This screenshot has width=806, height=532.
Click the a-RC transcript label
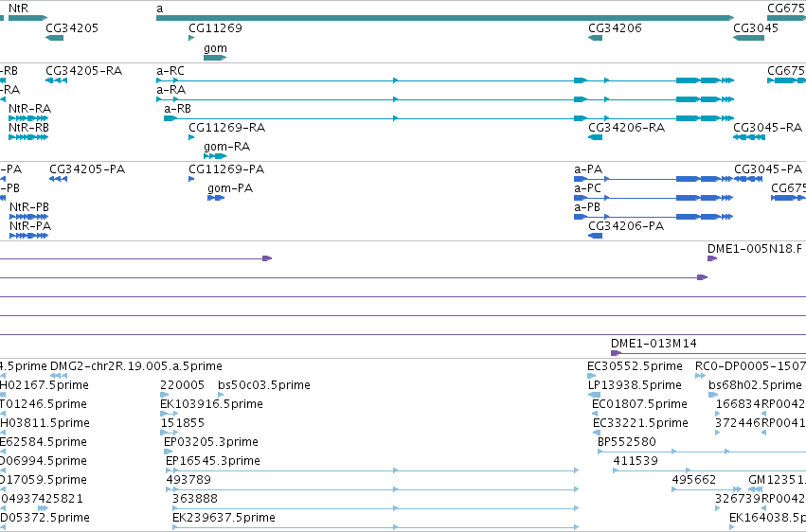tap(170, 70)
